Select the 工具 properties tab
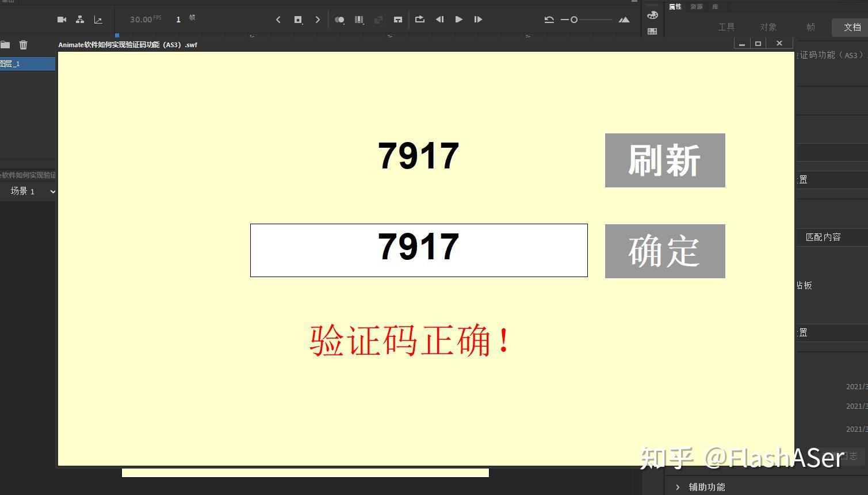 tap(727, 26)
